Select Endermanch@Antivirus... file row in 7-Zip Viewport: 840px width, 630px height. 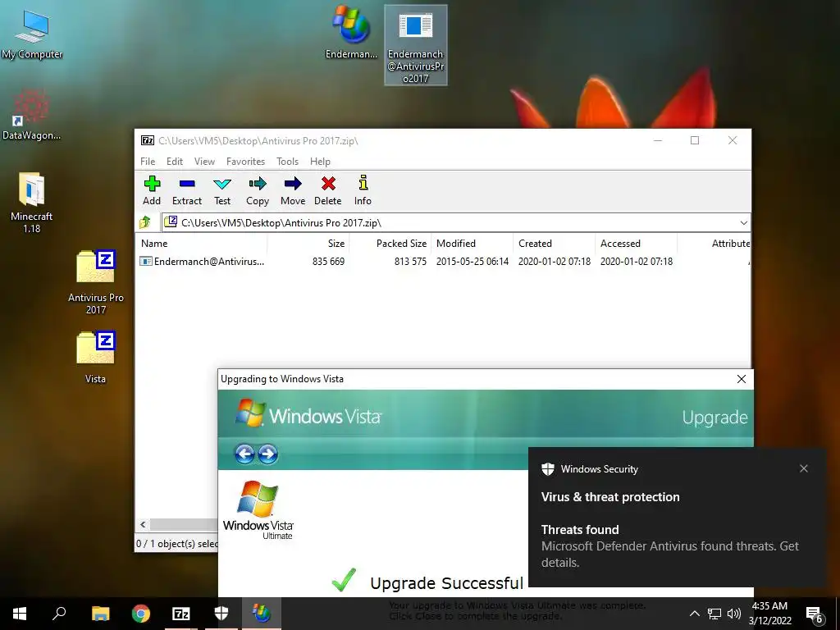pyautogui.click(x=442, y=262)
